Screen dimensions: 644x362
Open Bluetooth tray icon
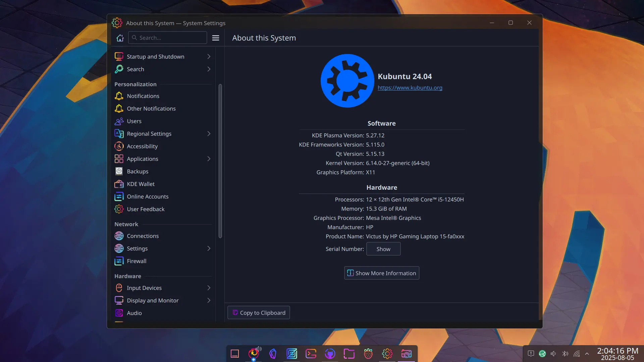click(565, 354)
